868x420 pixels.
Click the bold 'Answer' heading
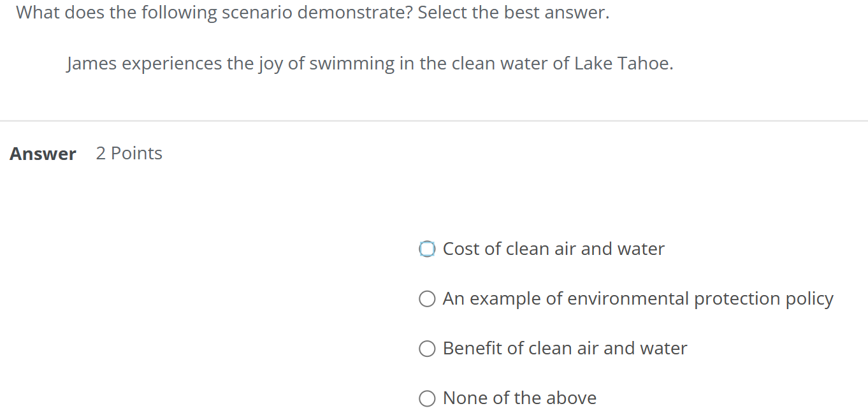tap(42, 153)
